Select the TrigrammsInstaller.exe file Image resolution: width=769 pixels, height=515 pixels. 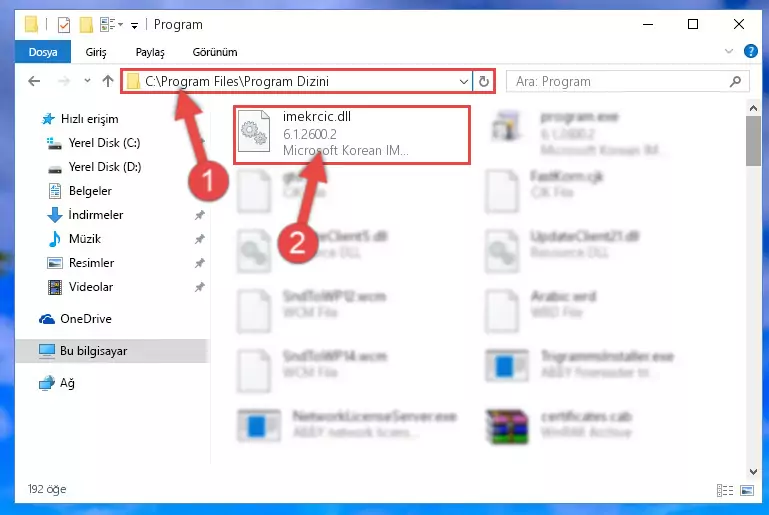(x=580, y=365)
